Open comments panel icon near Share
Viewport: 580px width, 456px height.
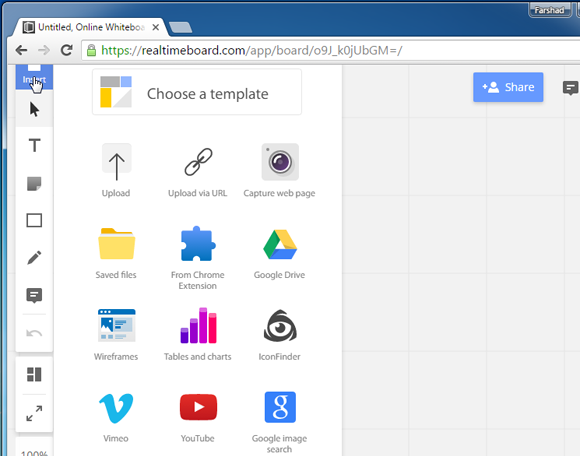tap(570, 88)
